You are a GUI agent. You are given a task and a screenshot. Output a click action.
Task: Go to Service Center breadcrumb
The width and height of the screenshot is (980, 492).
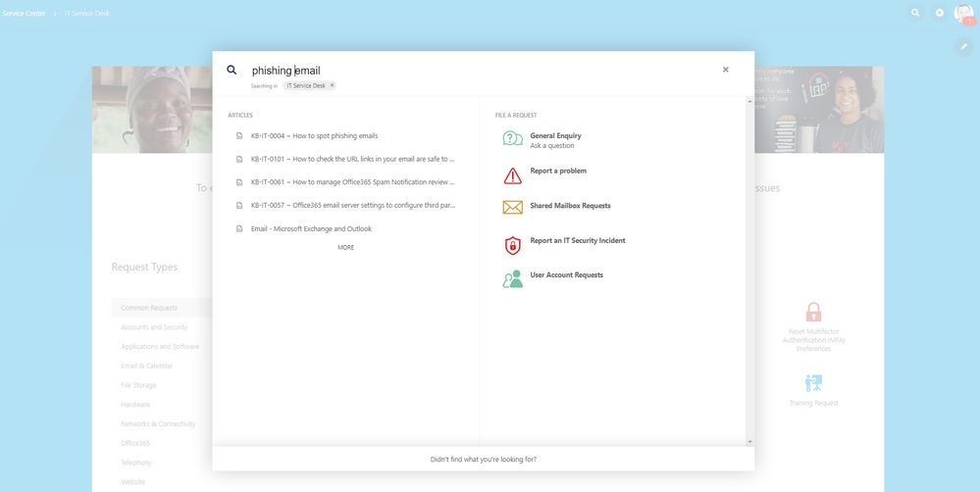point(24,13)
